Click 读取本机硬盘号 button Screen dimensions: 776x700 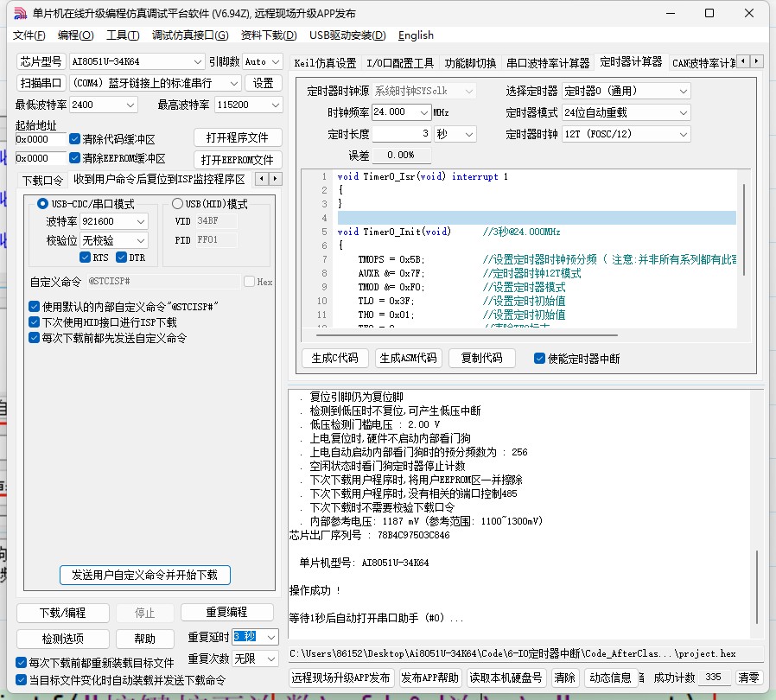[506, 678]
